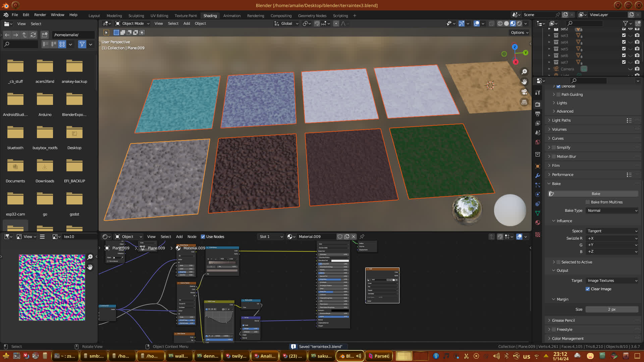
Task: Open the Options button in viewport header
Action: pos(520,33)
